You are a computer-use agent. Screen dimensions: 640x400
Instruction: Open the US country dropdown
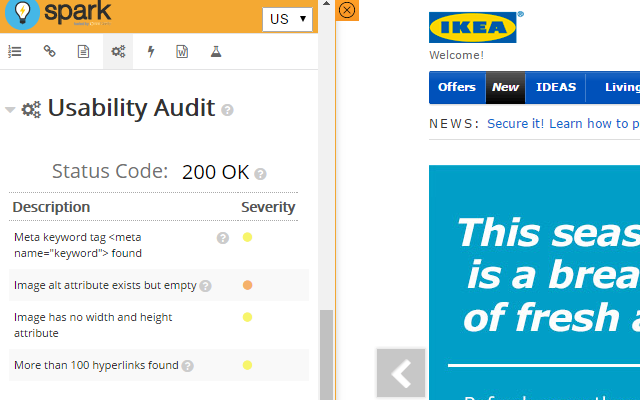tap(287, 20)
